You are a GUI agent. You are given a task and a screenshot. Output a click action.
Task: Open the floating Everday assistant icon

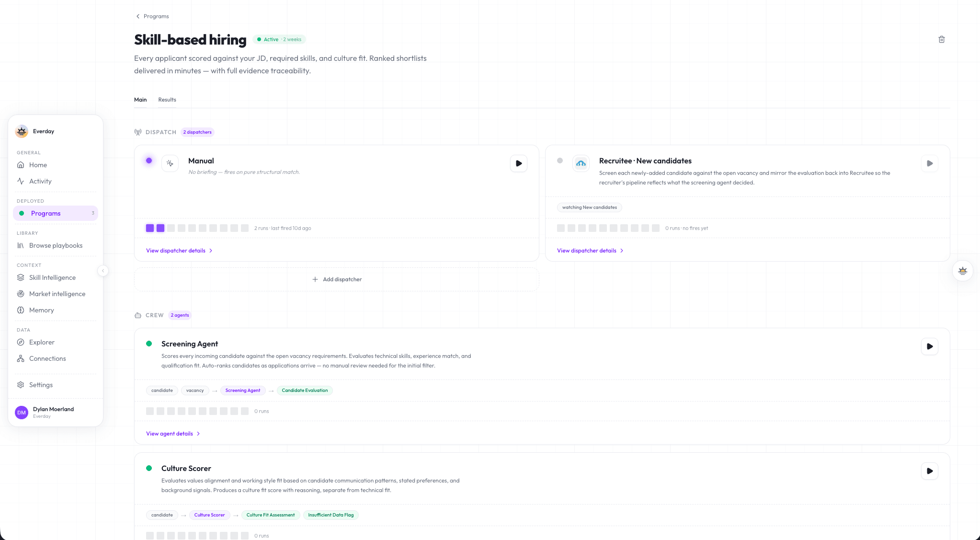pos(963,271)
